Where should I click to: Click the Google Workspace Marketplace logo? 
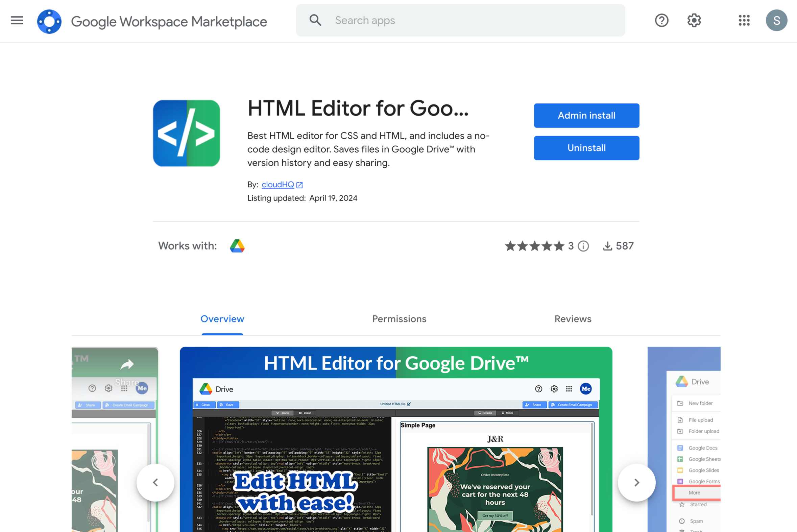click(x=49, y=21)
